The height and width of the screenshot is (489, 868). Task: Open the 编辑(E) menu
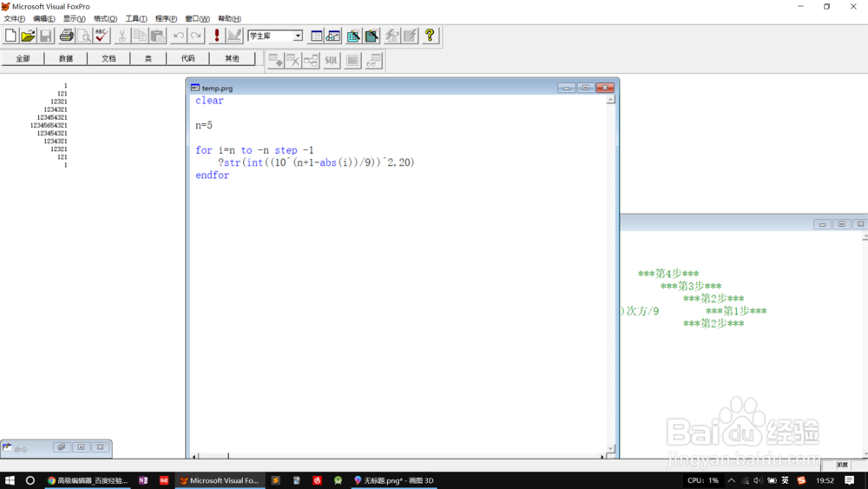[x=44, y=18]
